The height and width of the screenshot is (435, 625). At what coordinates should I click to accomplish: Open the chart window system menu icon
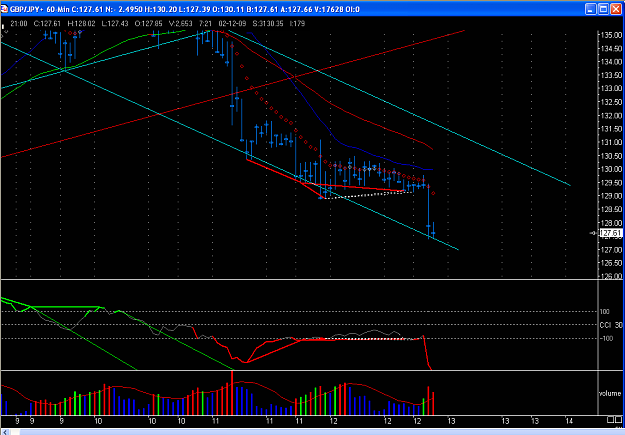click(4, 9)
